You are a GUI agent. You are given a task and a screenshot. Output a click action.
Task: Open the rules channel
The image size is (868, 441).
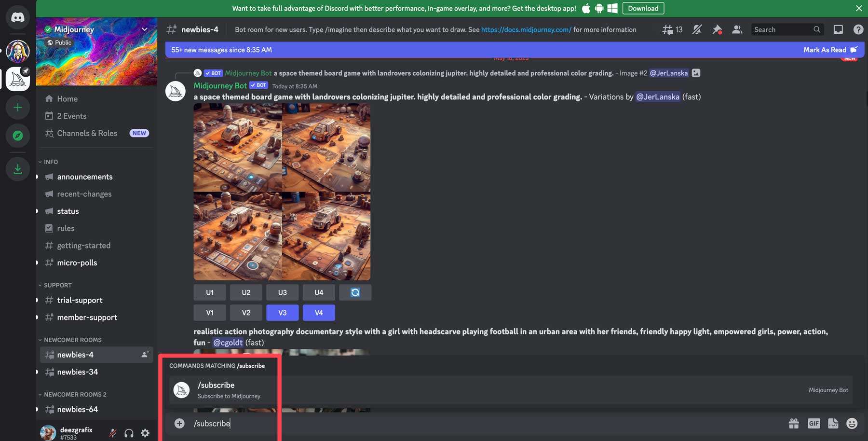pyautogui.click(x=66, y=228)
